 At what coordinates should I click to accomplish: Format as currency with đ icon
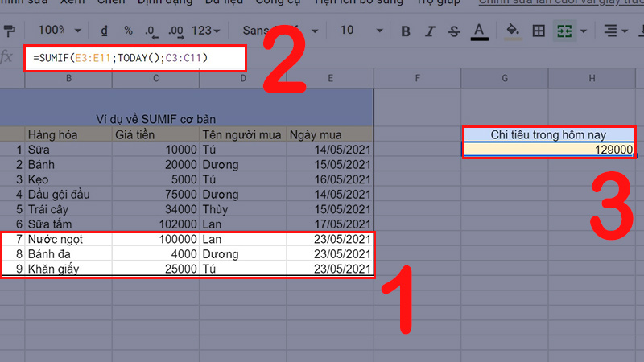tap(105, 31)
